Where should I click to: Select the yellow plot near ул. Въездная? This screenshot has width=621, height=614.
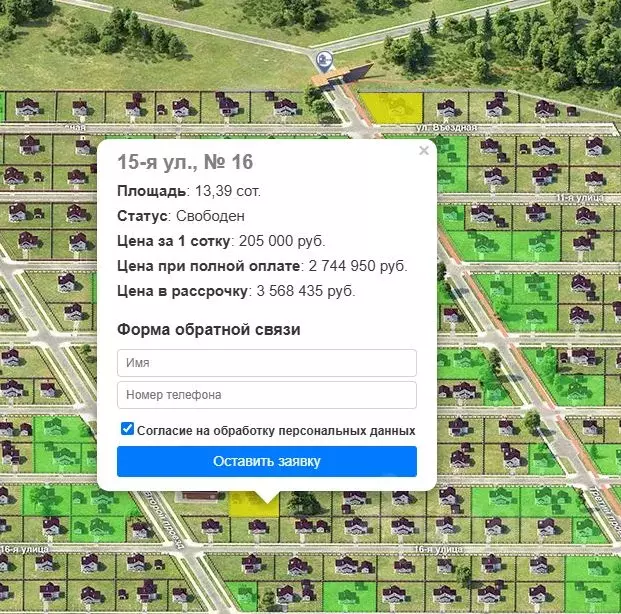[x=393, y=108]
